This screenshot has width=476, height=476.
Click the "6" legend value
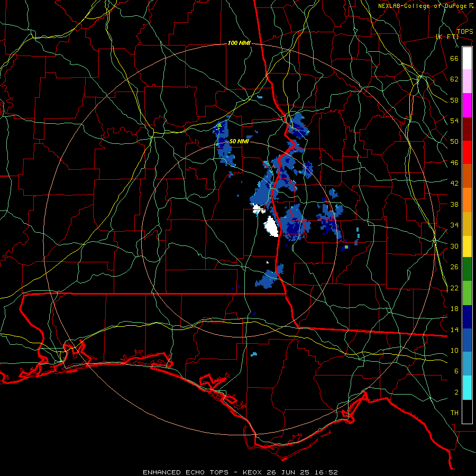coord(456,371)
